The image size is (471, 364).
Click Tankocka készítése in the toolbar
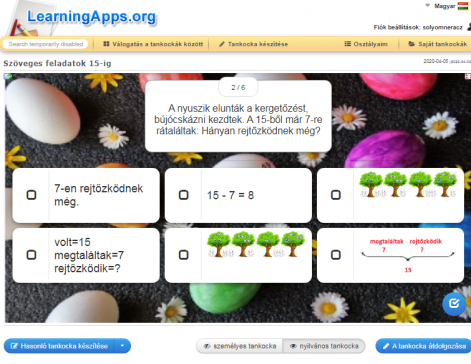[x=253, y=44]
